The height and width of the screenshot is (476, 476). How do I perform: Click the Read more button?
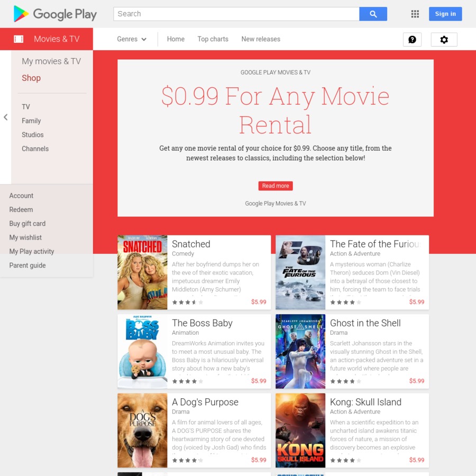[276, 186]
